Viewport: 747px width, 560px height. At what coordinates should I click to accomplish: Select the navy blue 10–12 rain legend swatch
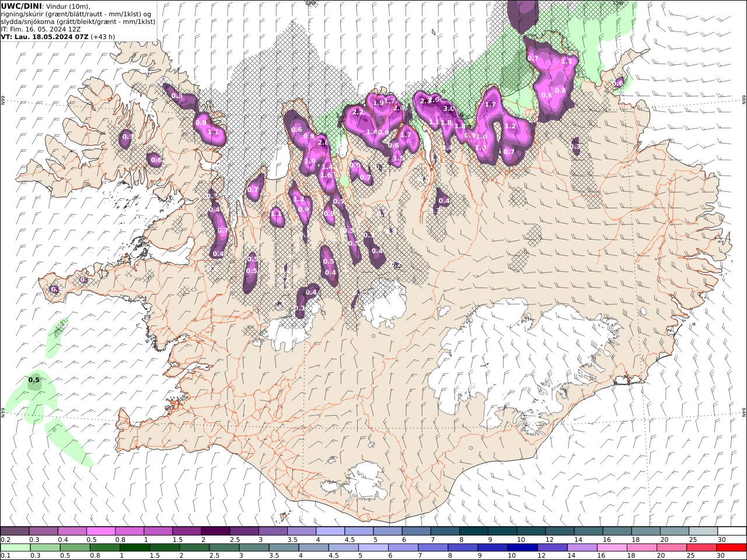pyautogui.click(x=522, y=547)
